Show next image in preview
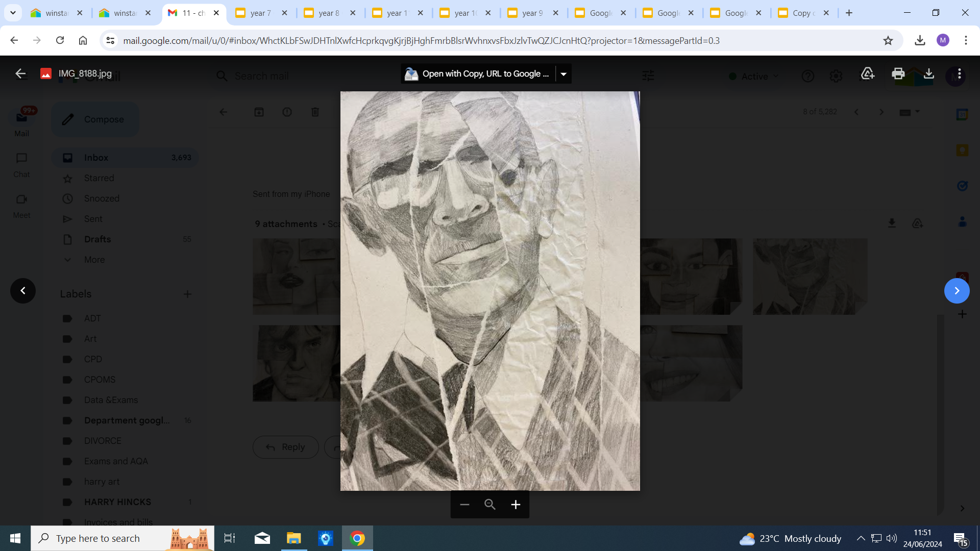Viewport: 980px width, 551px height. click(x=957, y=291)
